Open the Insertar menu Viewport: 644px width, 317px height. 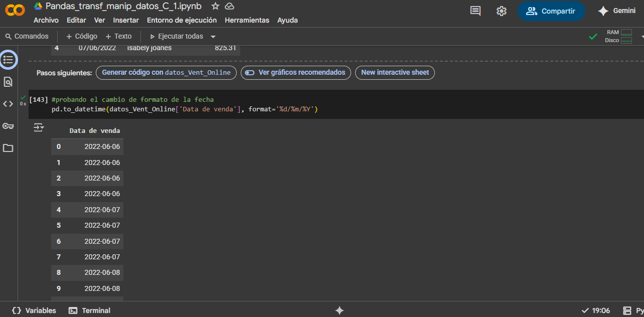pos(126,20)
